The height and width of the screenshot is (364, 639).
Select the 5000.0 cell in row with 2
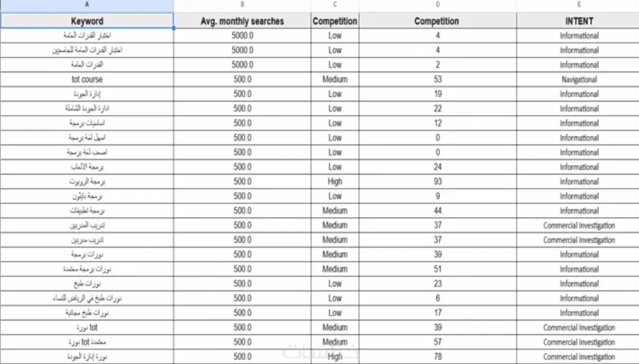242,64
